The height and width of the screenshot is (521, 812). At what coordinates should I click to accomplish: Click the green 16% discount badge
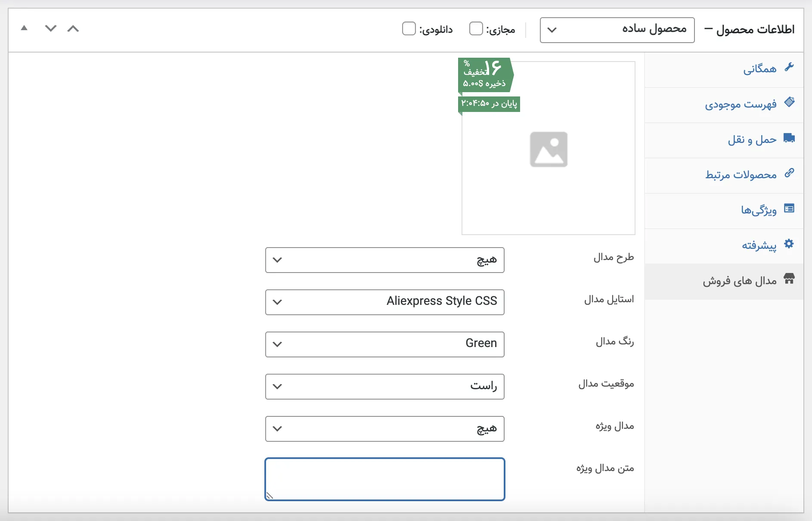(x=486, y=75)
